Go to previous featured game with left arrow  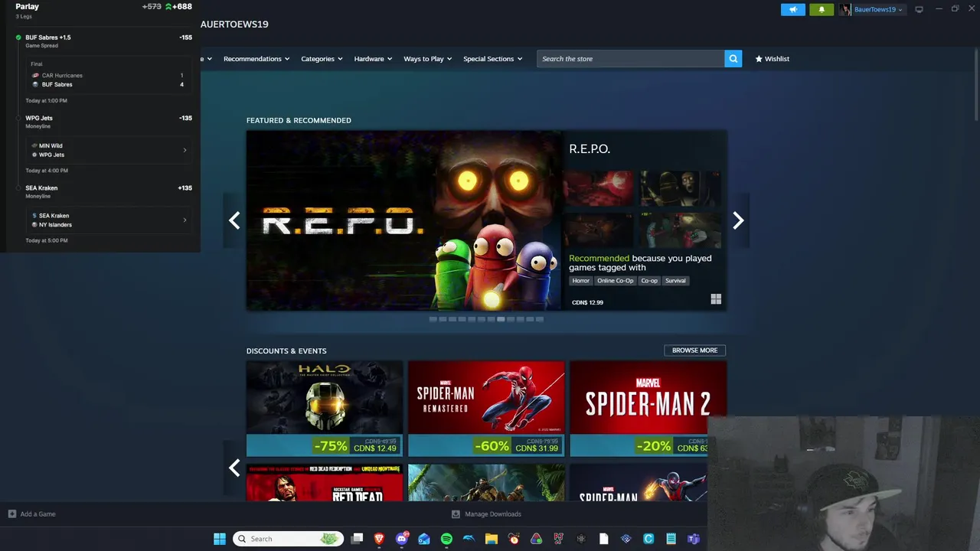[234, 220]
